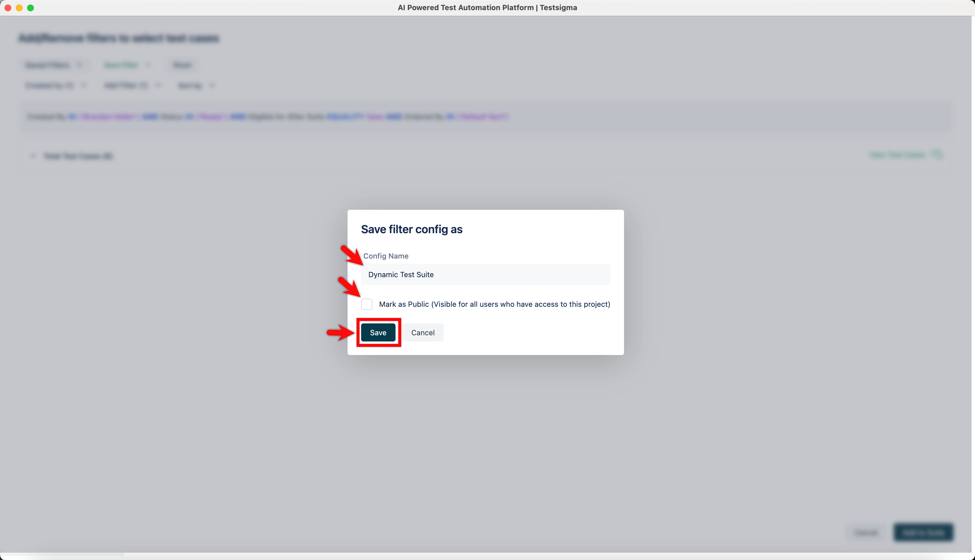Click the View Test Cases link

tap(897, 155)
